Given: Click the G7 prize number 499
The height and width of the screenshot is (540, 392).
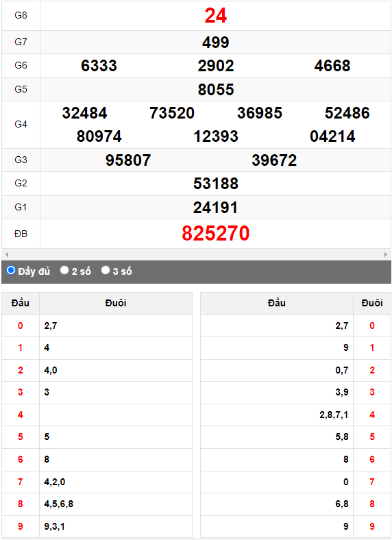Looking at the screenshot, I should [216, 42].
